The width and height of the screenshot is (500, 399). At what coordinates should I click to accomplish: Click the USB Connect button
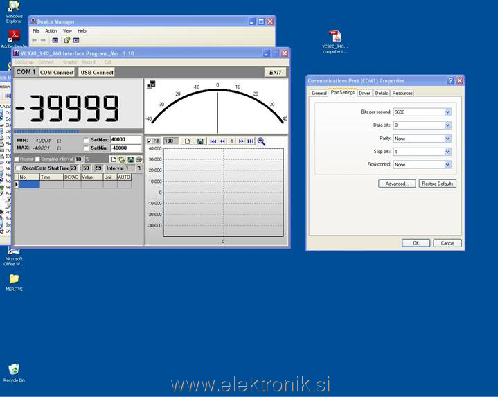97,72
